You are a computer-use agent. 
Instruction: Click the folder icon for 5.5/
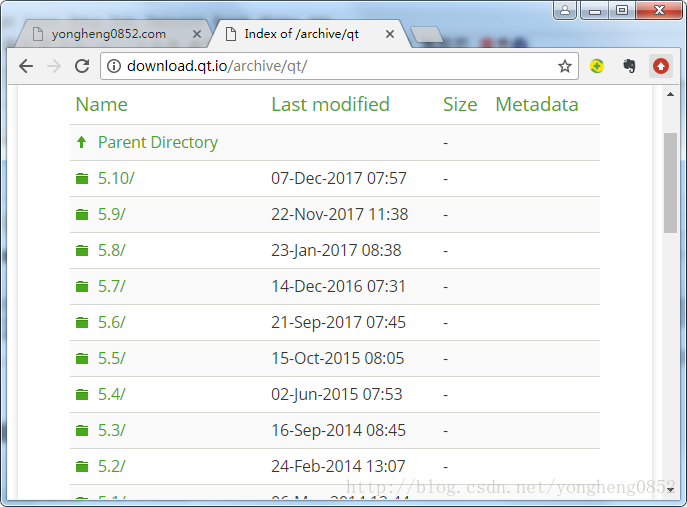point(82,358)
